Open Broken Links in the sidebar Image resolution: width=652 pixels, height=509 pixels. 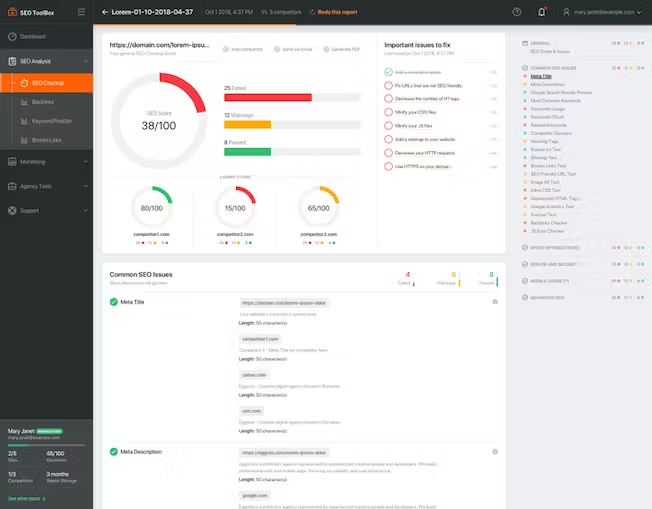pos(47,140)
